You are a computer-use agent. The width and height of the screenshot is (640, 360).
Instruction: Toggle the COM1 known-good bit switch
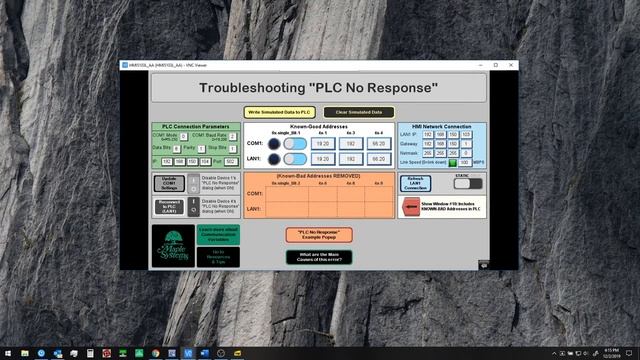pyautogui.click(x=295, y=144)
